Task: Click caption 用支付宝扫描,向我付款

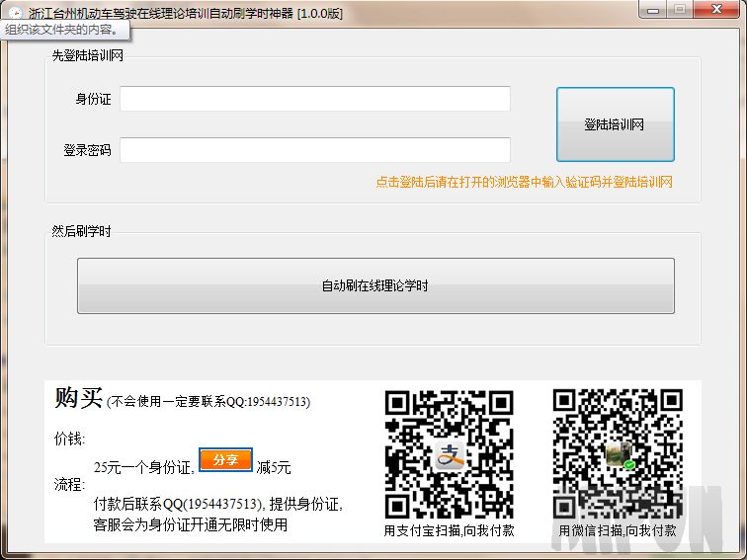Action: click(x=450, y=530)
